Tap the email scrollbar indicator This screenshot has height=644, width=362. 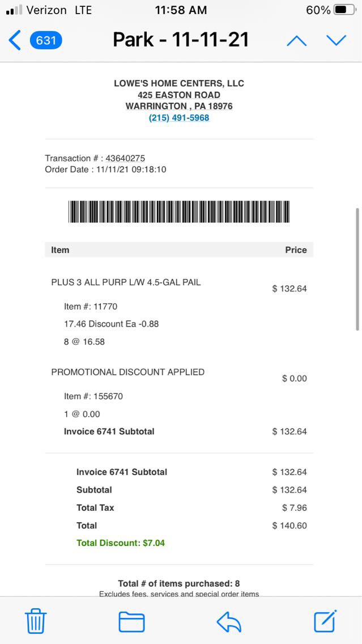(x=357, y=269)
